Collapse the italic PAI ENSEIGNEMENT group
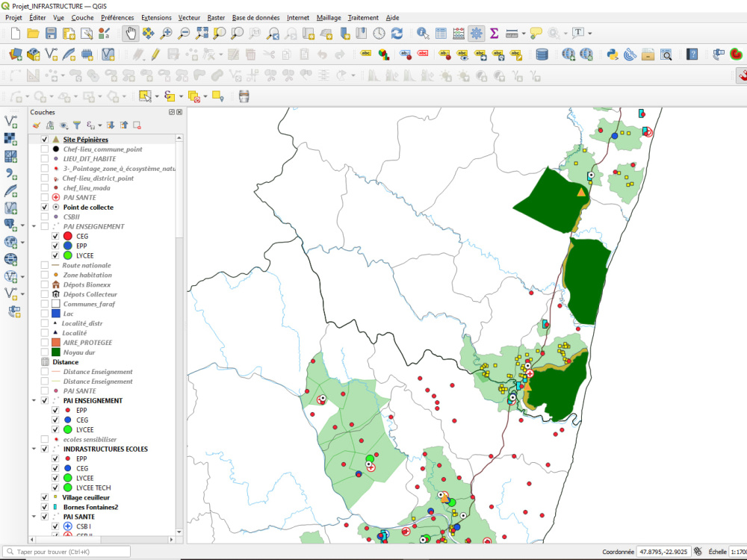The height and width of the screenshot is (560, 747). (34, 226)
